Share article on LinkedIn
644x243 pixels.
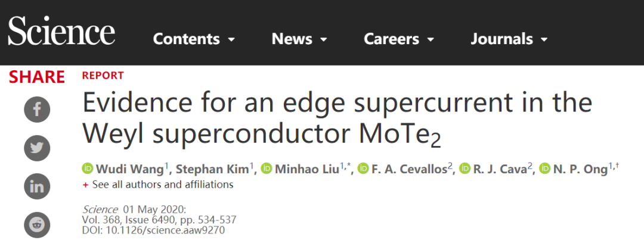[37, 186]
